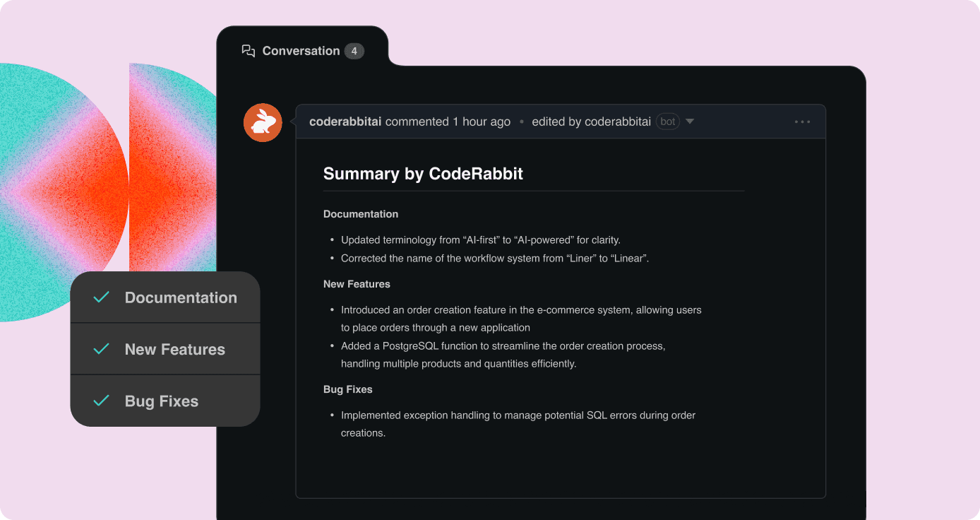Click the conversation count badge showing 4
The image size is (980, 520).
(x=354, y=51)
